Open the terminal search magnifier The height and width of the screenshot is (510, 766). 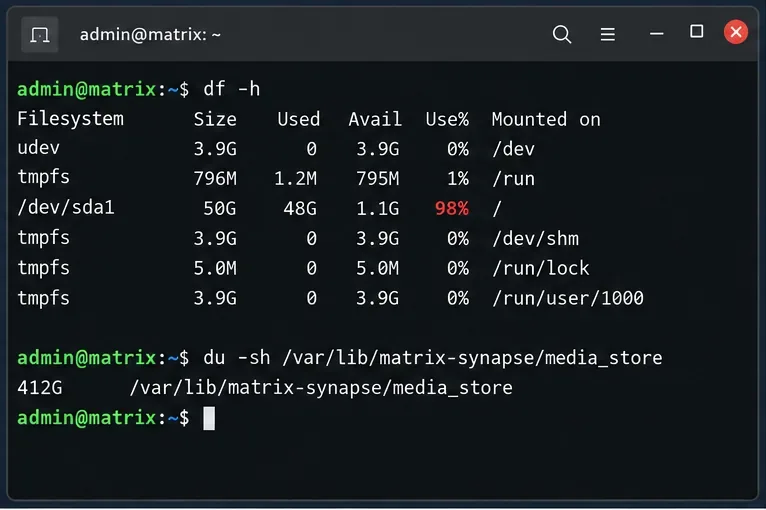pos(562,34)
